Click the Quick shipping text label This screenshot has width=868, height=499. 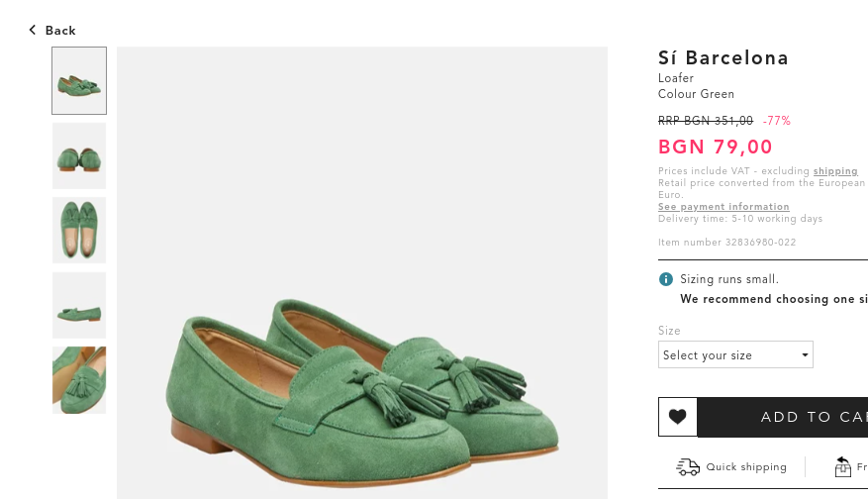tap(746, 467)
